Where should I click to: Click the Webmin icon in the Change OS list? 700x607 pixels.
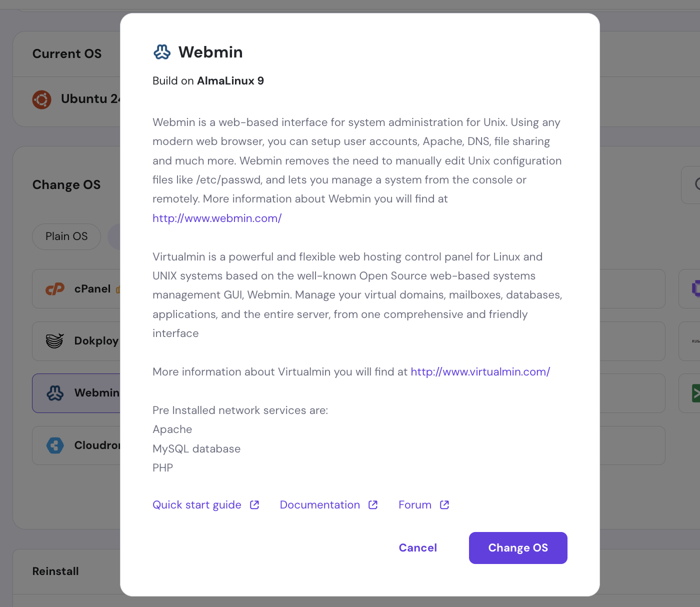(55, 393)
